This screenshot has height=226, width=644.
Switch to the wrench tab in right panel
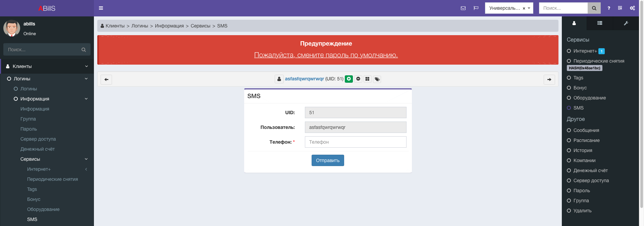[626, 23]
